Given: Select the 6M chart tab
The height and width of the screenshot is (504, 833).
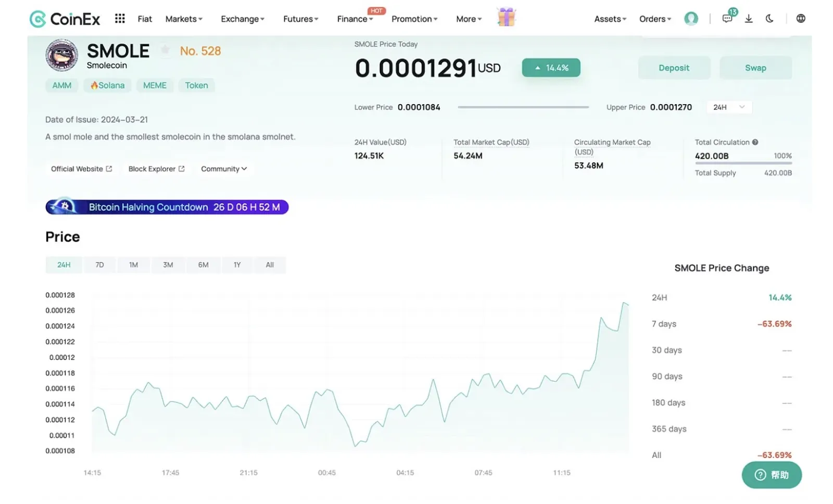Looking at the screenshot, I should 203,264.
